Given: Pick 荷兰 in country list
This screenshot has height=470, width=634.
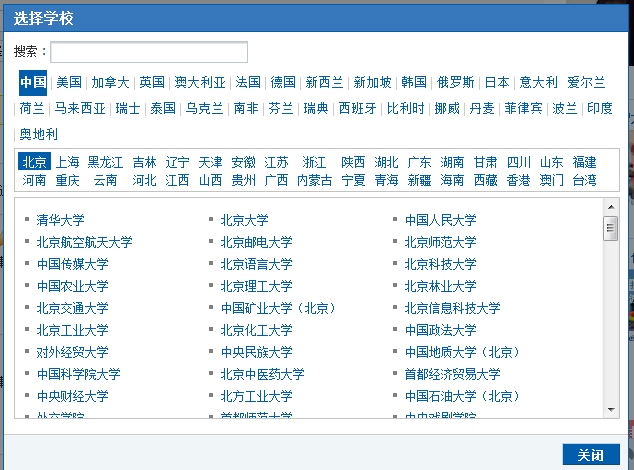Looking at the screenshot, I should coord(32,108).
